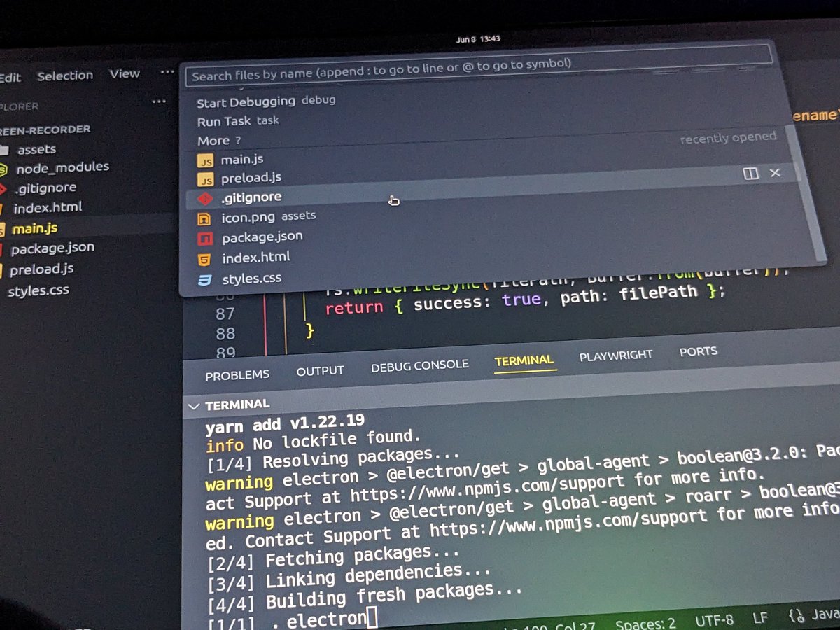Click UTF-8 encoding in status bar
840x630 pixels.
(715, 622)
